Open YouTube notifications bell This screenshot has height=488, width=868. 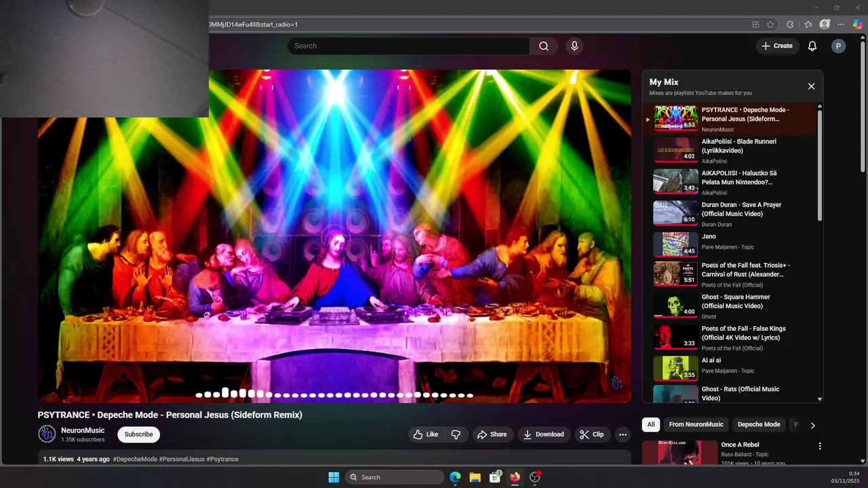812,46
